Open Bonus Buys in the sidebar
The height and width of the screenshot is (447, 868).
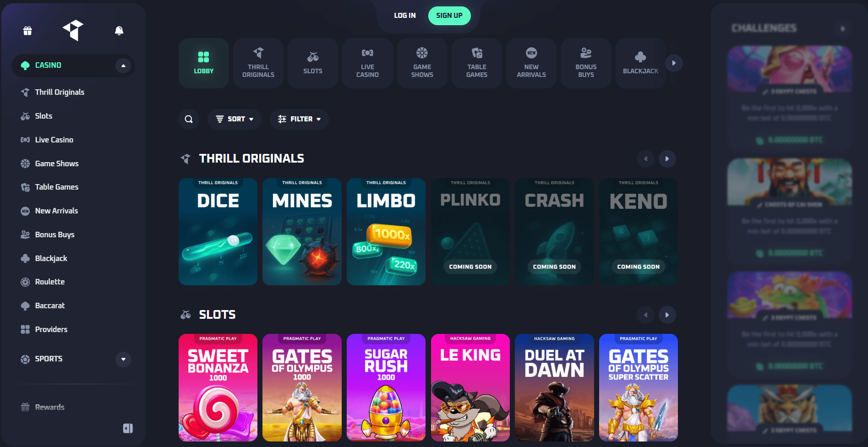tap(48, 234)
